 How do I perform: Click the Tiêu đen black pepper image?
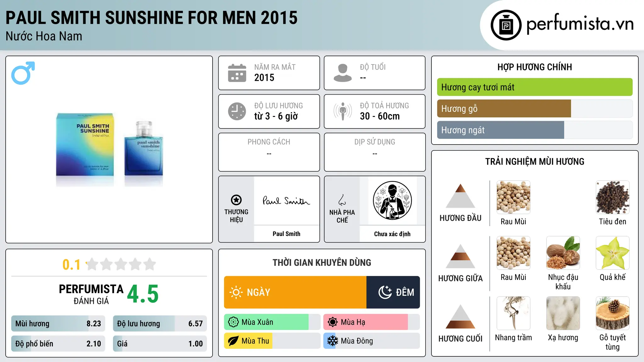[x=613, y=197]
